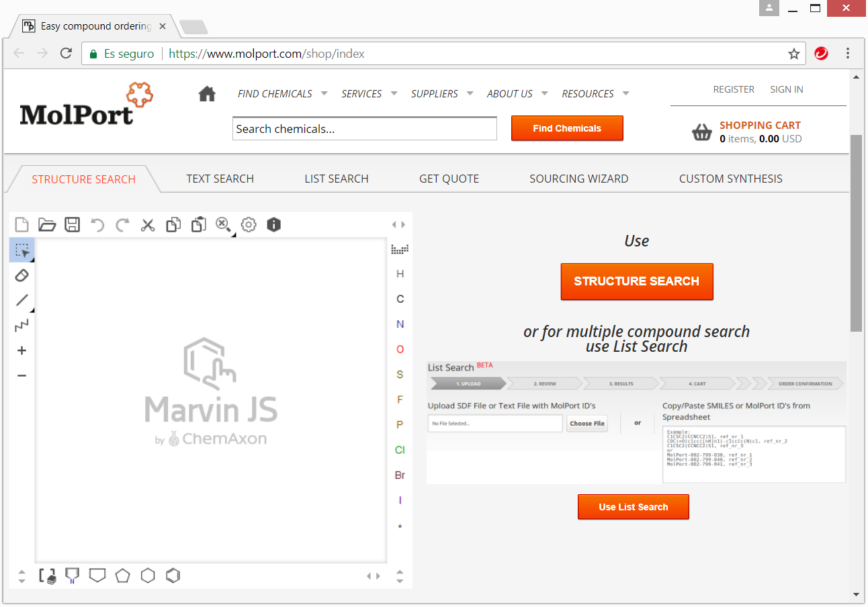This screenshot has height=607, width=868.
Task: Click the SIGN IN link
Action: point(787,89)
